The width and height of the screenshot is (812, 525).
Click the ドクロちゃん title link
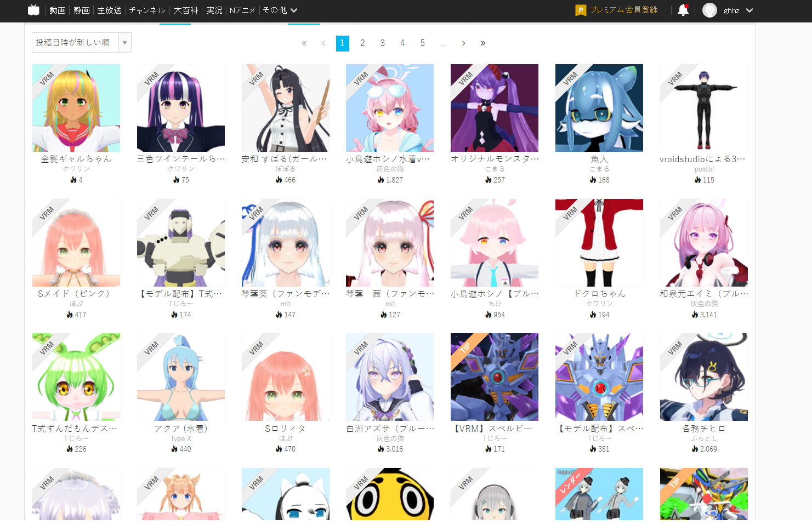pyautogui.click(x=599, y=294)
